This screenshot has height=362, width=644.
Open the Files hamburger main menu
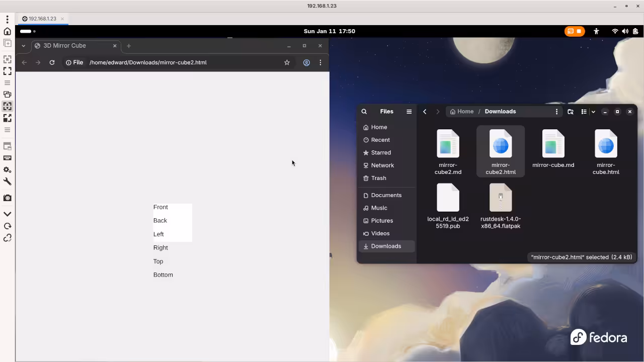(x=409, y=112)
